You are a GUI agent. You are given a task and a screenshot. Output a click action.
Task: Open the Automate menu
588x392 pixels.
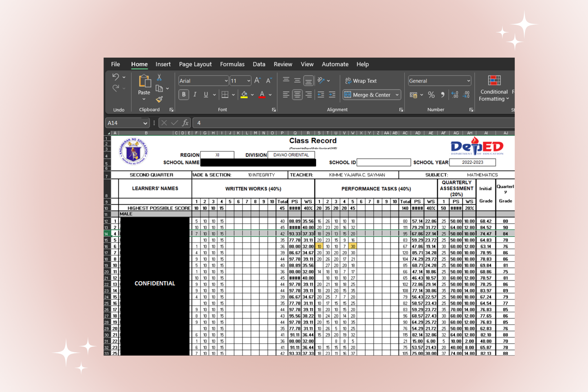(335, 64)
